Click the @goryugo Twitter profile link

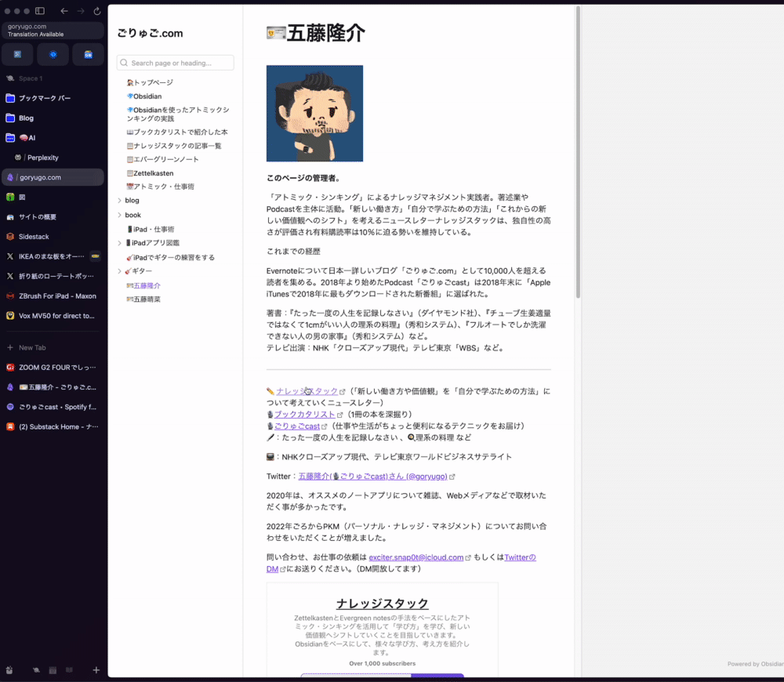coord(426,476)
